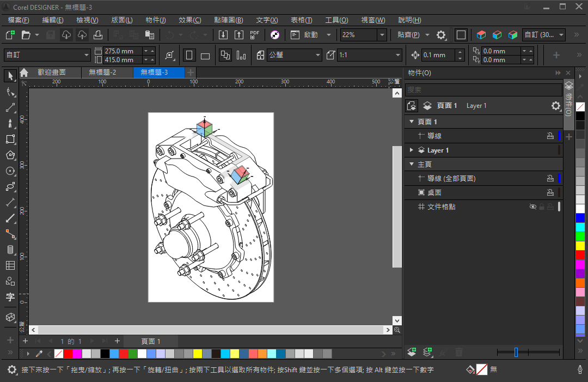Click the new document icon
Screen dimensions: 588x382
point(10,35)
